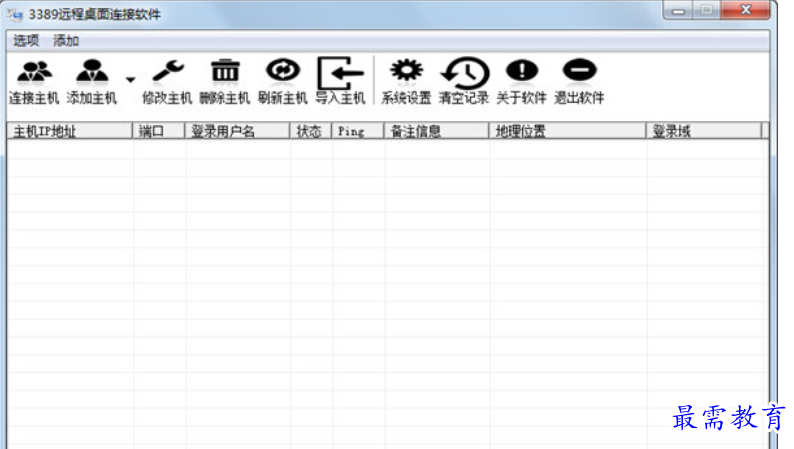
Task: Click the 登录域 column header
Action: [704, 132]
